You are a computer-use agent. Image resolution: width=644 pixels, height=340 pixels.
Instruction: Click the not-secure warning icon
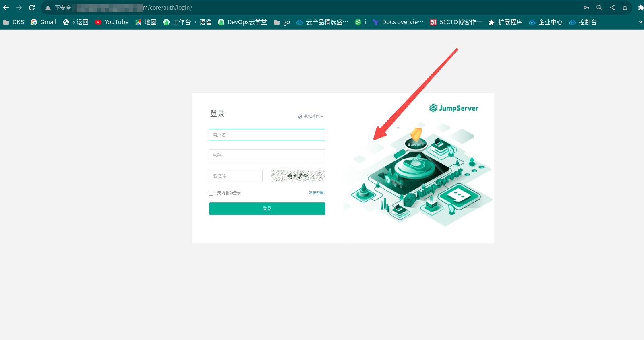[x=48, y=8]
